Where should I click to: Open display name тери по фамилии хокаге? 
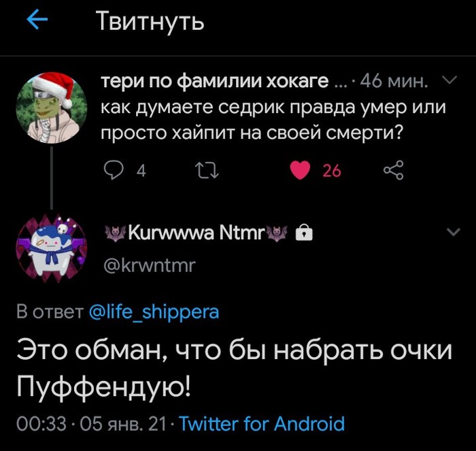pyautogui.click(x=215, y=82)
